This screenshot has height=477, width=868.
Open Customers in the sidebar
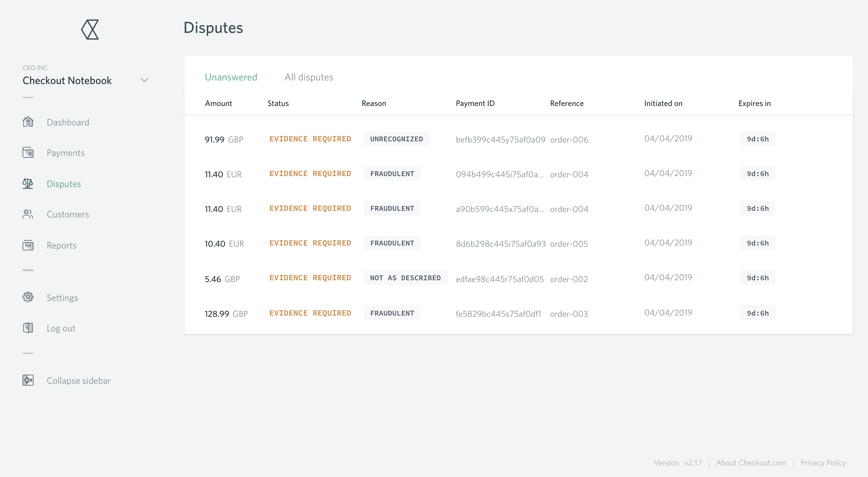(x=68, y=214)
